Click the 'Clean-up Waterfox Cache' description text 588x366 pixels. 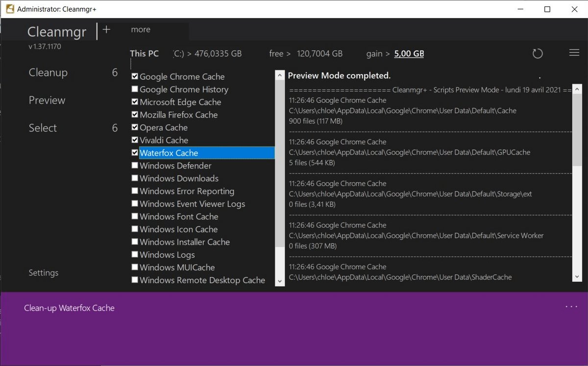click(x=69, y=308)
